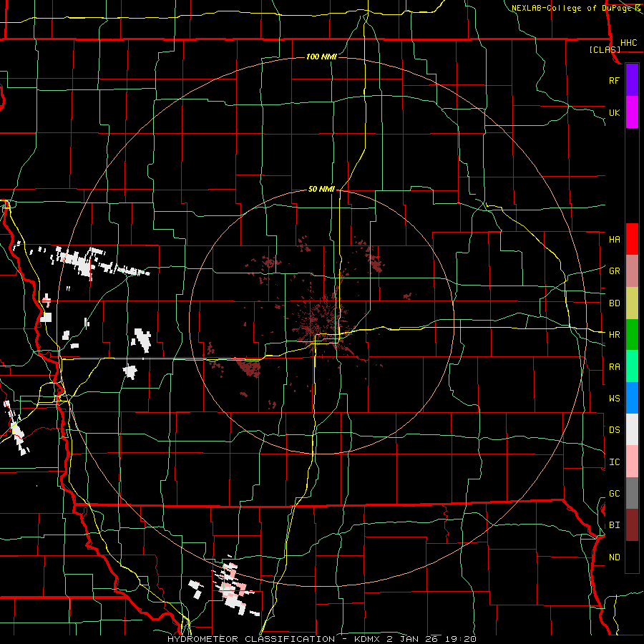This screenshot has height=644, width=644.
Task: Click the DS legend label
Action: 614,430
